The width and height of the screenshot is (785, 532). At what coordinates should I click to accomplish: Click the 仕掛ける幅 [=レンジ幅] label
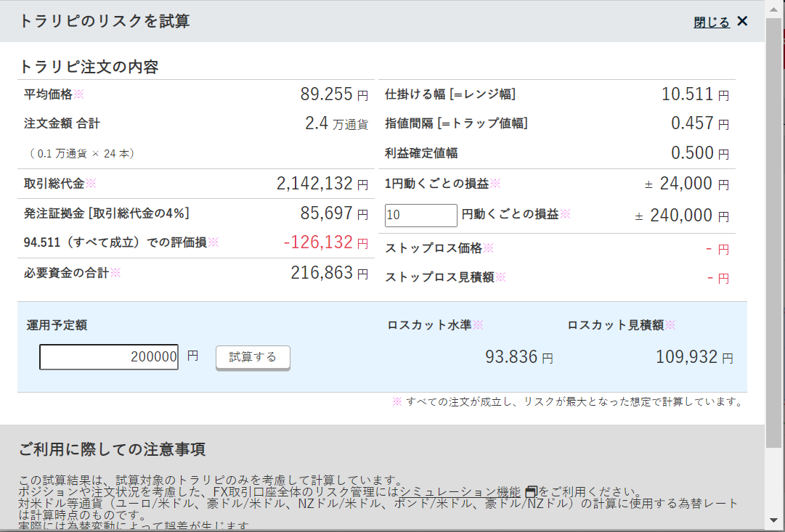pos(450,94)
